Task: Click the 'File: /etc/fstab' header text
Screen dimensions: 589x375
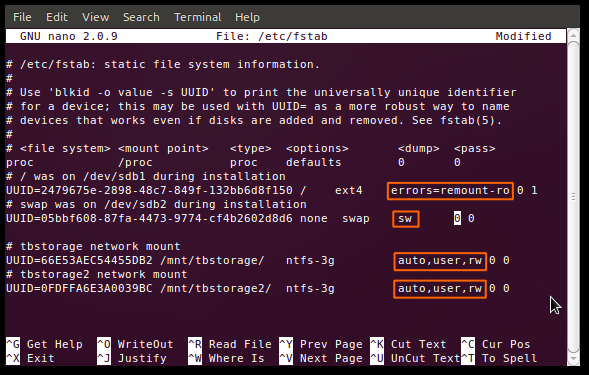Action: [x=272, y=36]
